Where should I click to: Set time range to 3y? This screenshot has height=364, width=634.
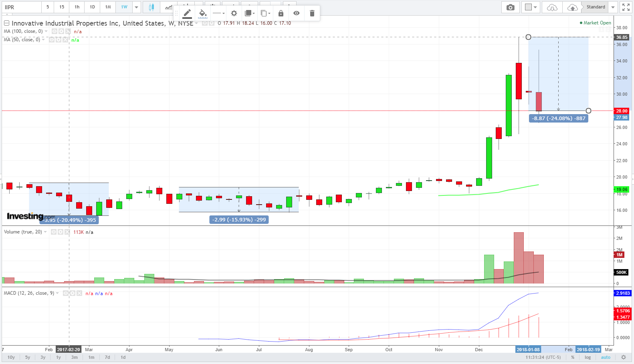(x=43, y=357)
